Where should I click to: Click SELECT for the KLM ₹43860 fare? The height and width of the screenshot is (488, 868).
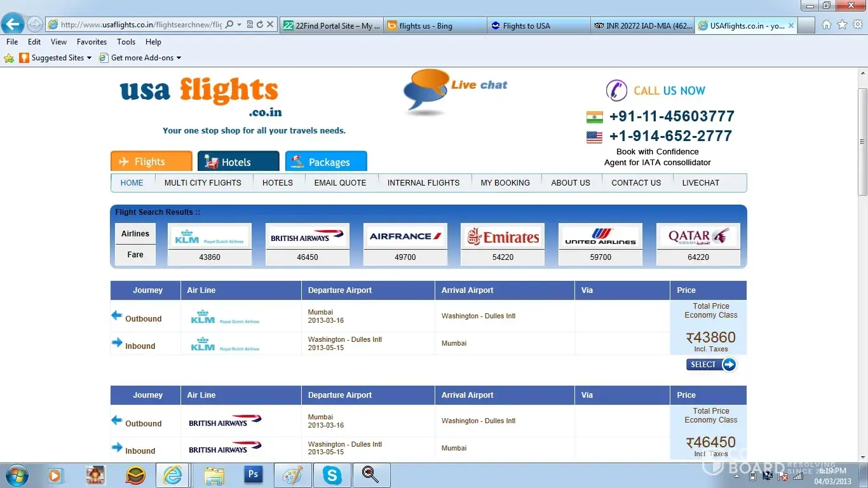point(711,365)
